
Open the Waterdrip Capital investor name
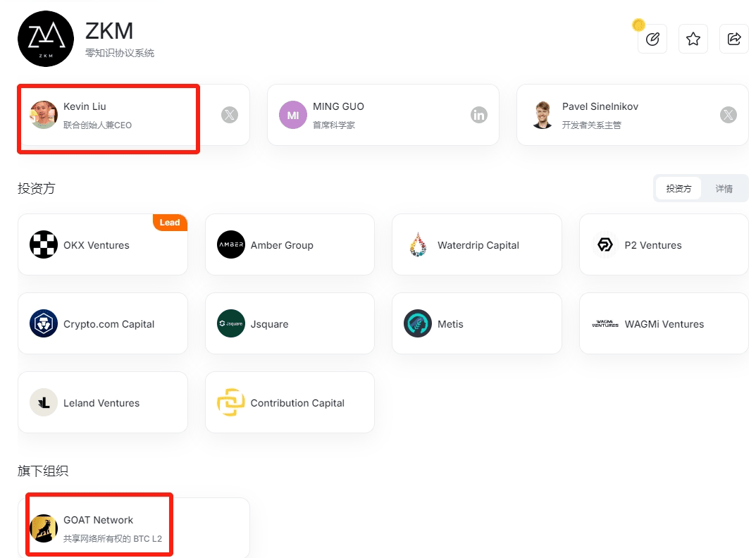click(478, 245)
